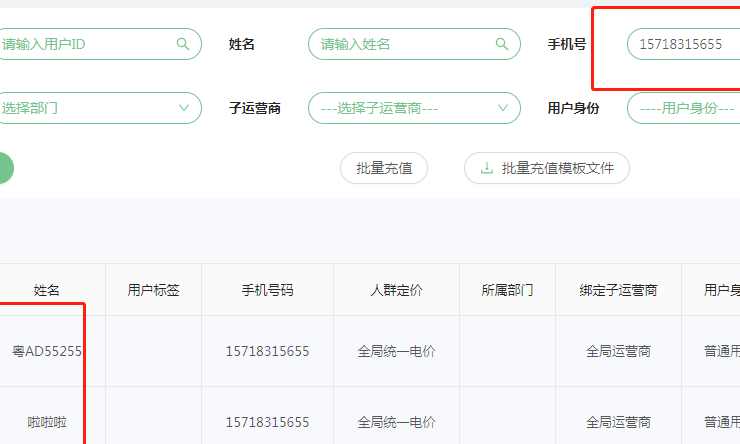Select the 手机号码 column header
Viewport: 740px width, 444px height.
267,290
